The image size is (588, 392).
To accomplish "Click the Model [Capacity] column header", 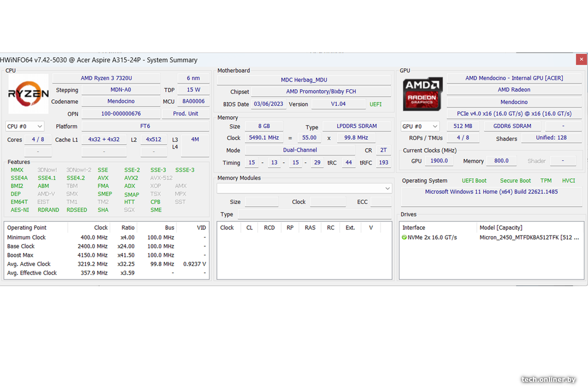I will 501,228.
